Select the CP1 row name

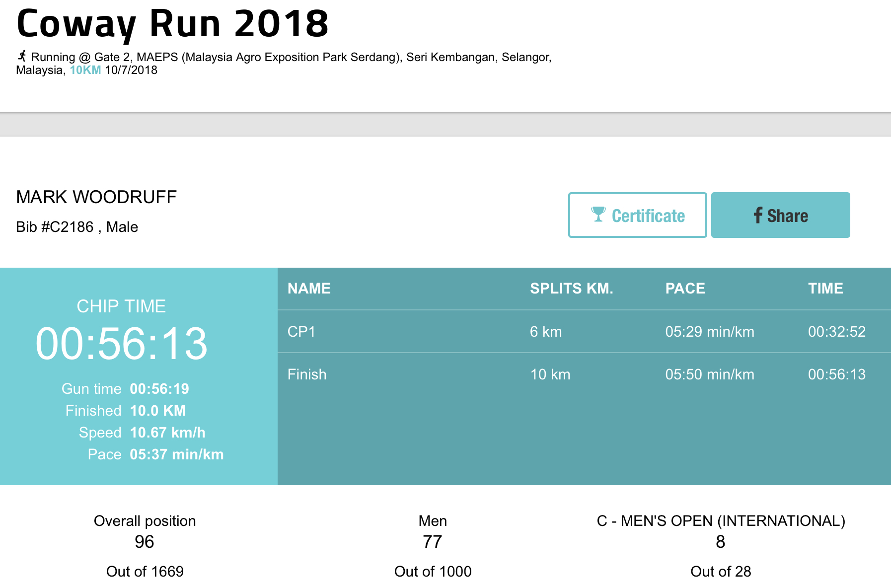pyautogui.click(x=301, y=332)
